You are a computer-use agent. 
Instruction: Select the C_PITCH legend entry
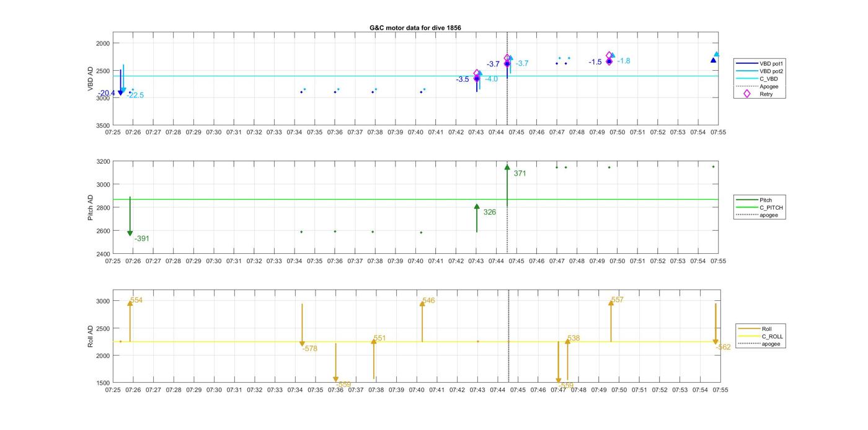[759, 207]
